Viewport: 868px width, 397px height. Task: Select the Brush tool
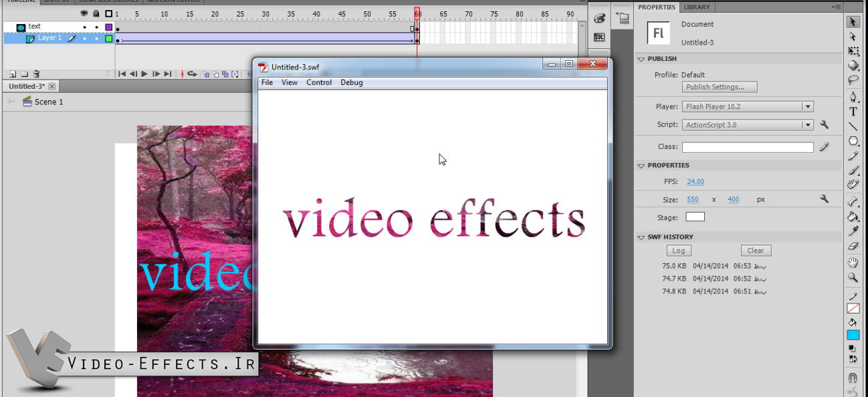pos(853,170)
